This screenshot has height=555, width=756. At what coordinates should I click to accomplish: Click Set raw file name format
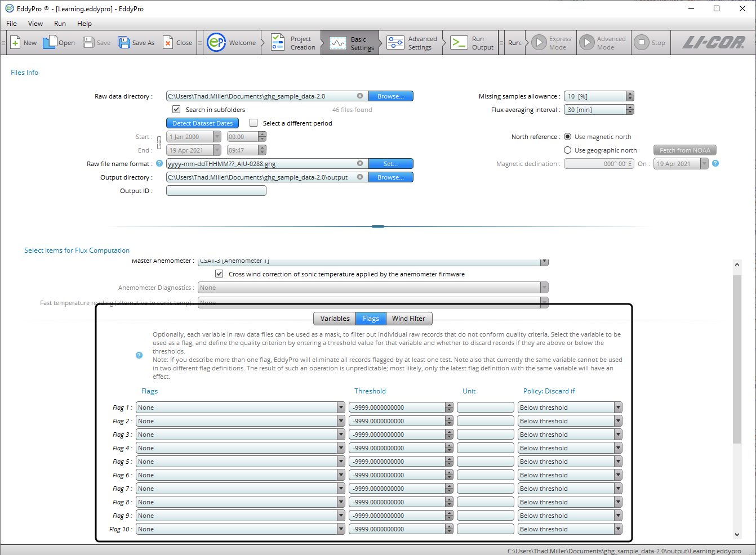(390, 164)
